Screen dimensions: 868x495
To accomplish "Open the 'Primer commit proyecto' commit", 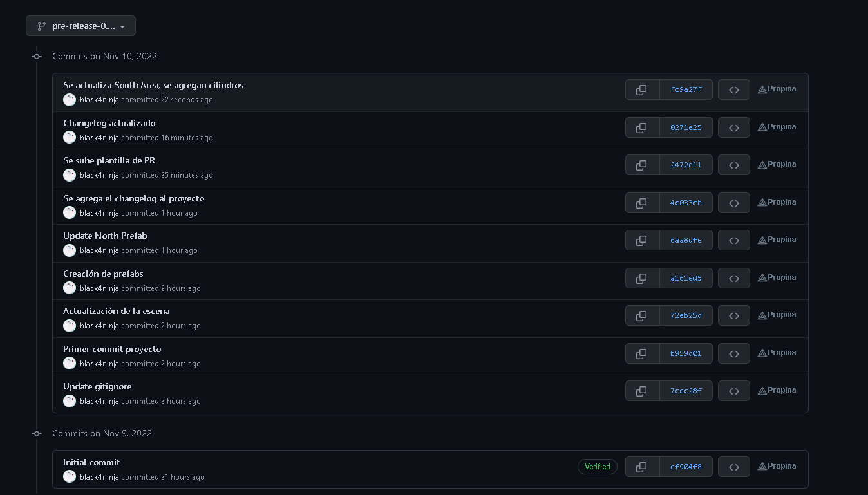I will tap(112, 349).
